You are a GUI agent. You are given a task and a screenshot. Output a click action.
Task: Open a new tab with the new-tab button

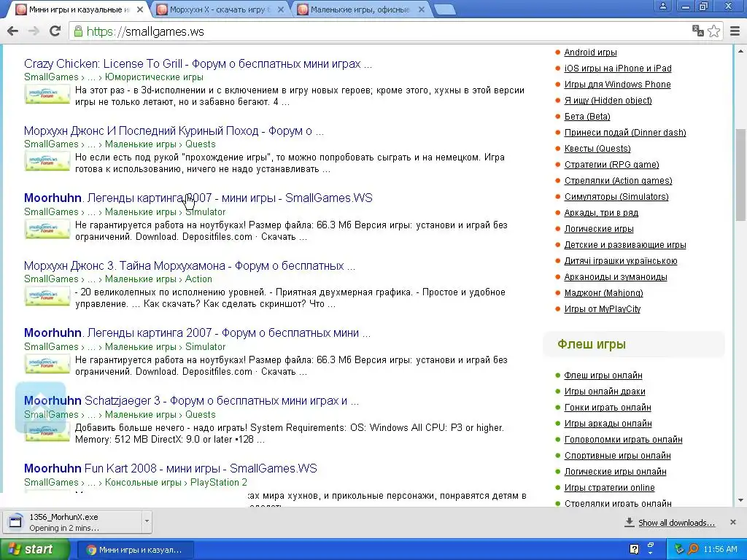445,9
